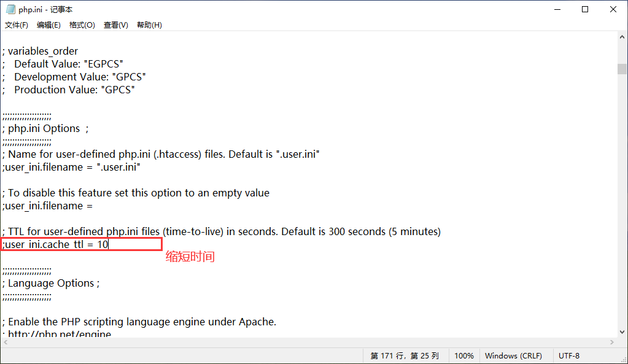Click the 'Enable the PHP scripting language engine' line
The image size is (628, 364).
coord(139,322)
